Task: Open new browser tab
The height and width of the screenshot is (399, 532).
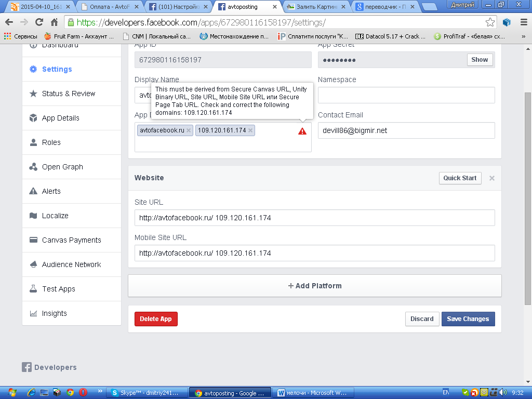Action: tap(429, 7)
